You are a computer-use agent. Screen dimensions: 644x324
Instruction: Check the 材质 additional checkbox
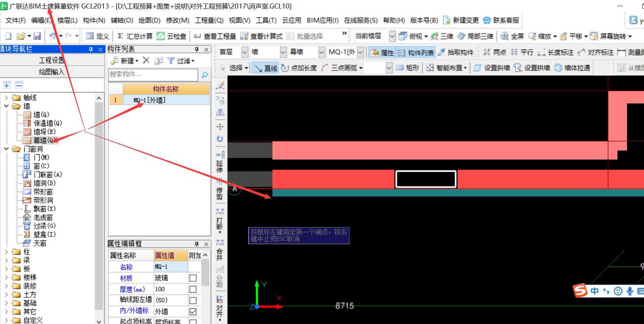point(193,278)
